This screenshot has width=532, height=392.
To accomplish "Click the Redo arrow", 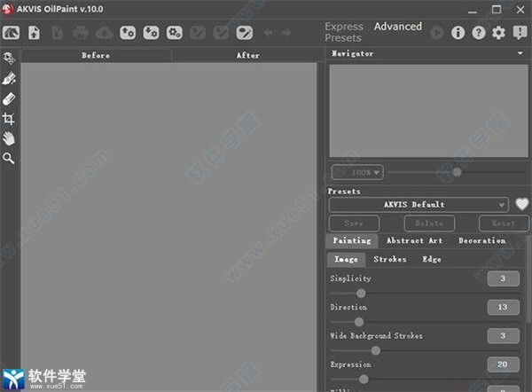I will tap(286, 33).
